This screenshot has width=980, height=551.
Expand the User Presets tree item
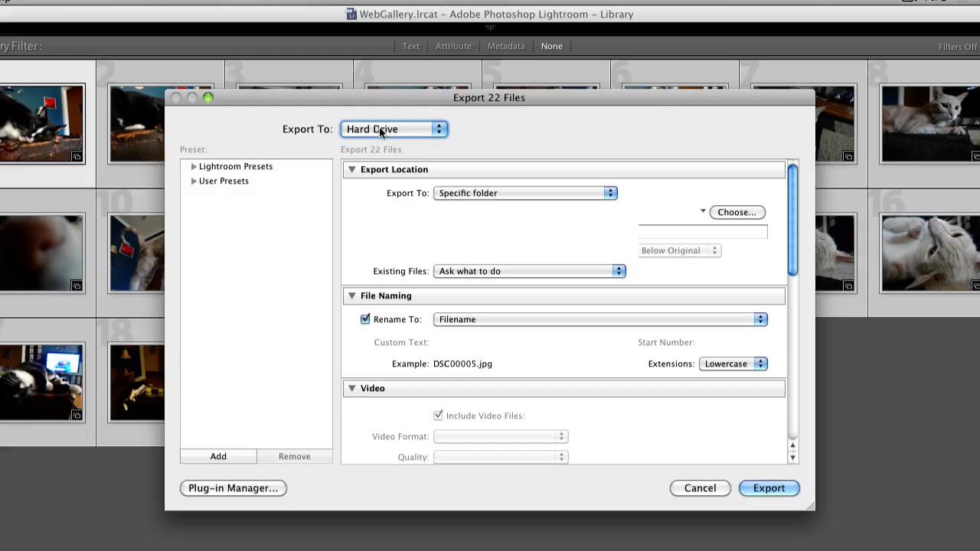194,181
